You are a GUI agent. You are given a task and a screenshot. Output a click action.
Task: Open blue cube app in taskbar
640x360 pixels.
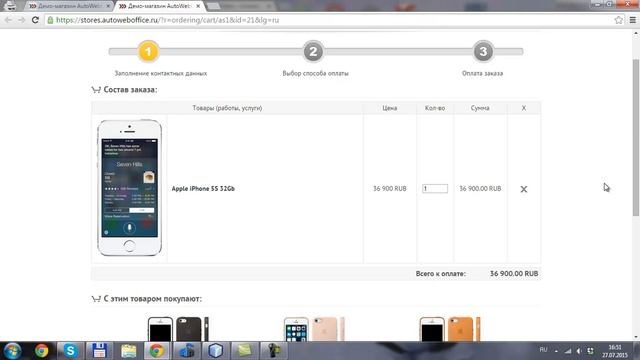click(x=216, y=351)
